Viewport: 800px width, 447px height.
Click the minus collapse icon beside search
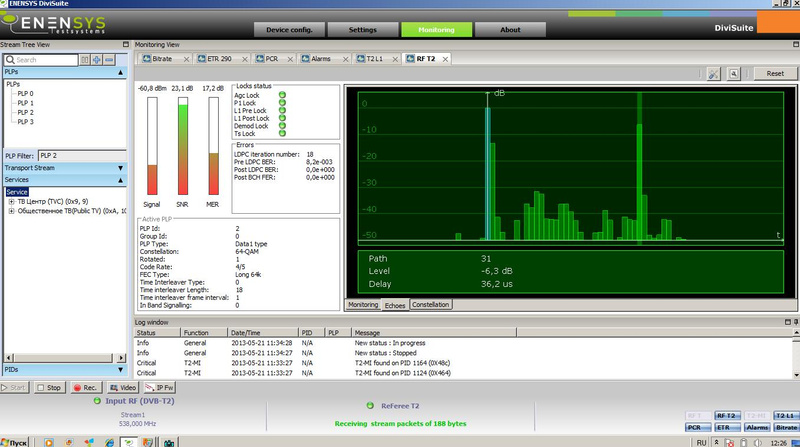pos(109,60)
